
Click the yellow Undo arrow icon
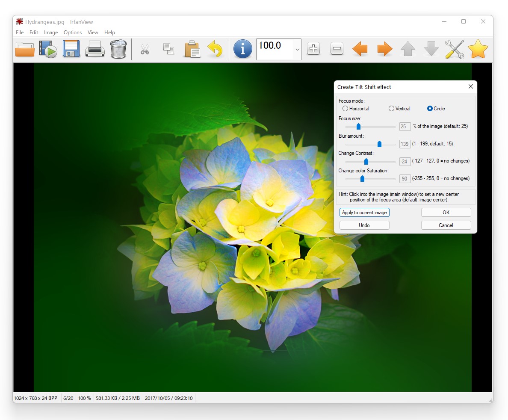click(x=215, y=49)
